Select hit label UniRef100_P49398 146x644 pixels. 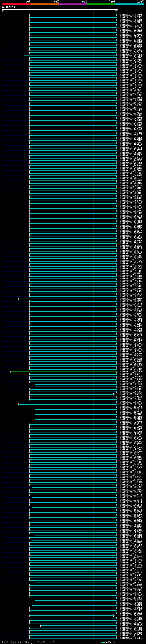click(131, 319)
